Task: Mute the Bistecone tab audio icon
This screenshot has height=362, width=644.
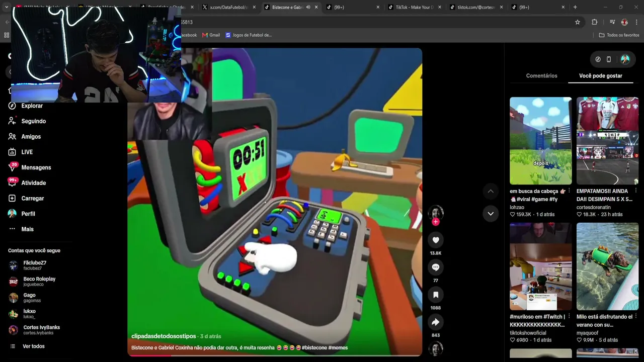Action: [x=308, y=7]
